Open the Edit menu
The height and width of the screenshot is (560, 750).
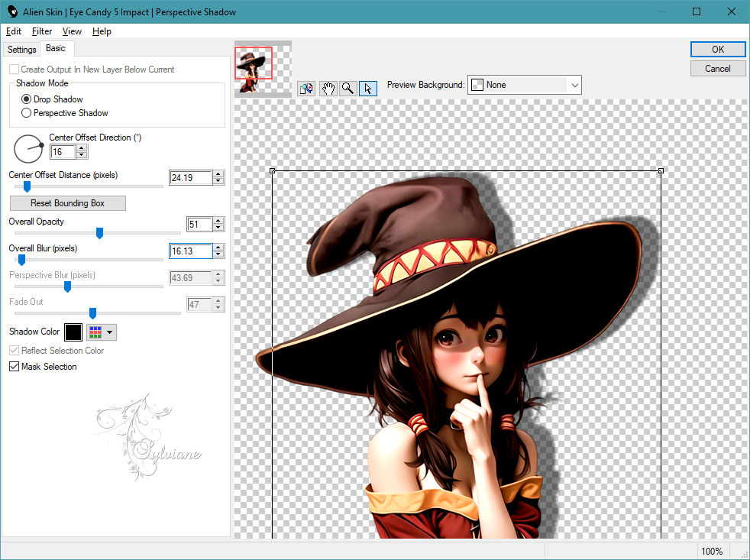tap(14, 31)
